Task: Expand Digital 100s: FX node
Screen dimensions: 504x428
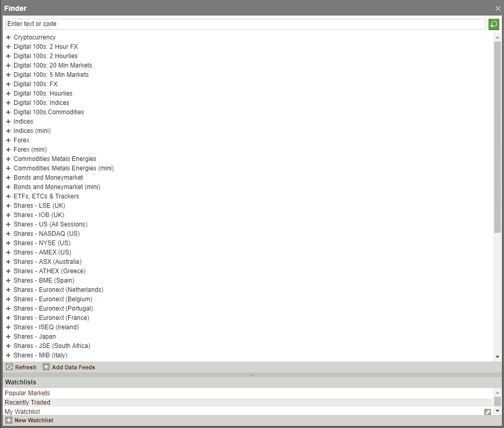Action: click(8, 84)
